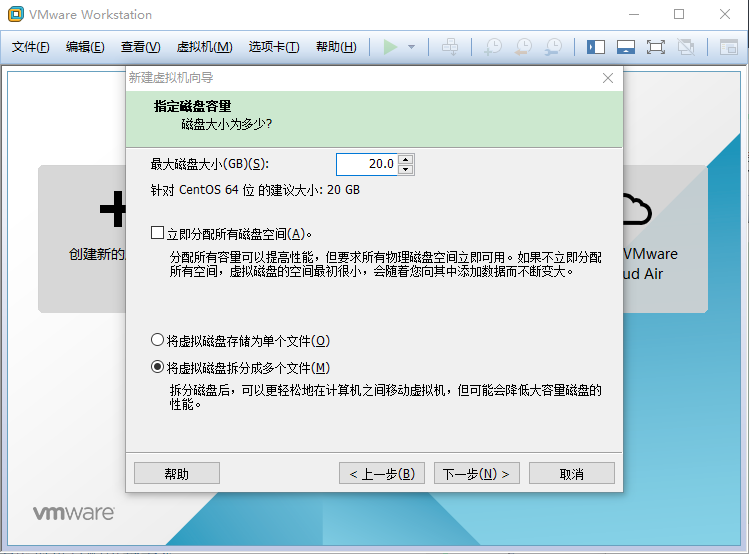Select 将虚拟磁盘存储为单个文件 radio option

pyautogui.click(x=157, y=340)
